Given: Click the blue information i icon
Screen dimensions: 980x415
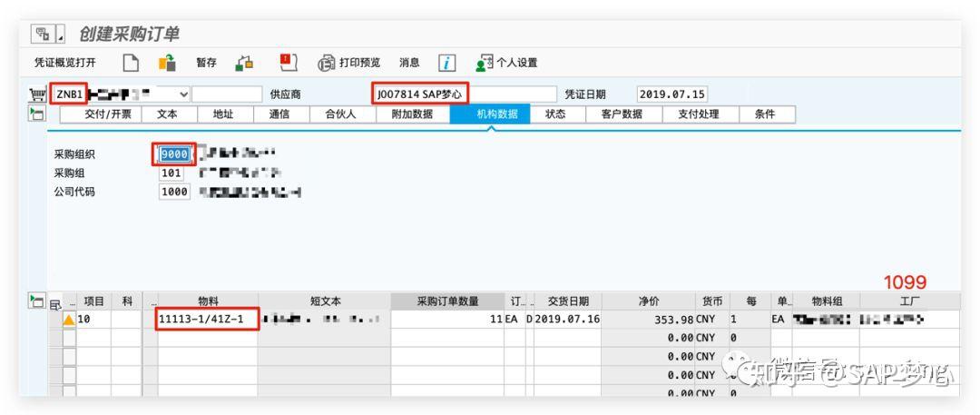Looking at the screenshot, I should pos(446,63).
